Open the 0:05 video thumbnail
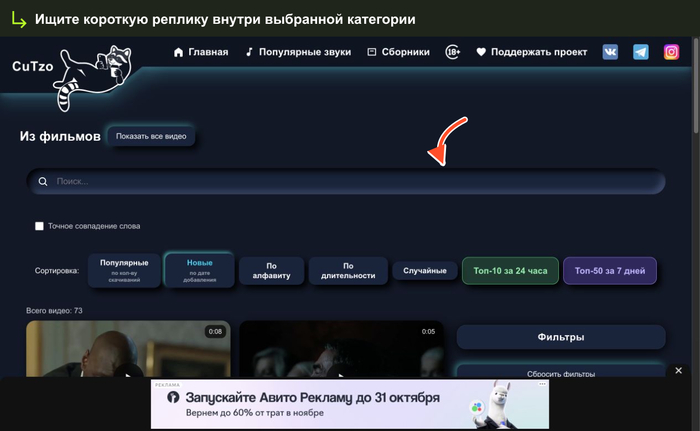The height and width of the screenshot is (431, 700). click(x=342, y=349)
